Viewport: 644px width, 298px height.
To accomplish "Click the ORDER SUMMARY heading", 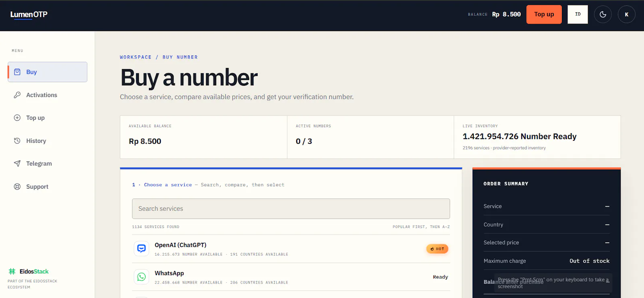I will (x=506, y=184).
